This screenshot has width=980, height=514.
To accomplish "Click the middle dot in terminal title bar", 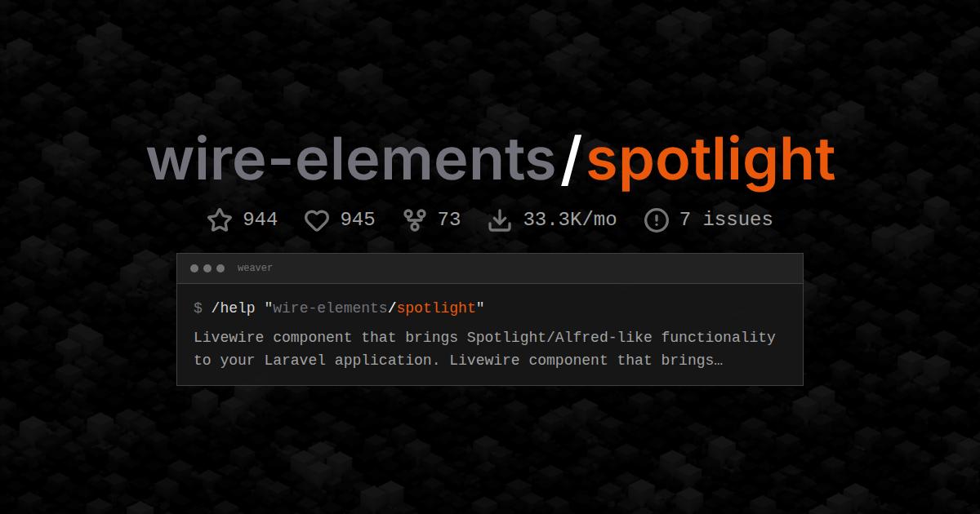I will [x=207, y=268].
